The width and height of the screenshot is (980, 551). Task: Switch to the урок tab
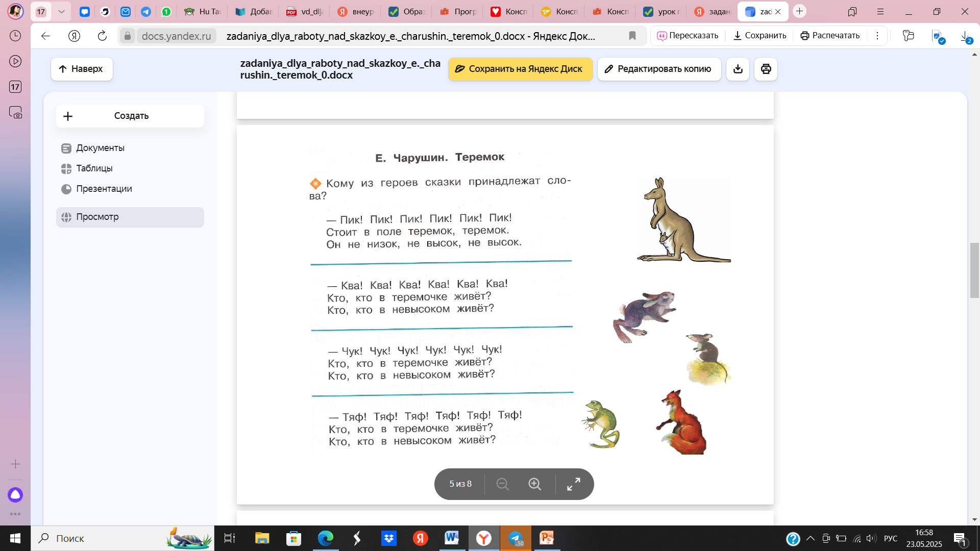click(661, 11)
